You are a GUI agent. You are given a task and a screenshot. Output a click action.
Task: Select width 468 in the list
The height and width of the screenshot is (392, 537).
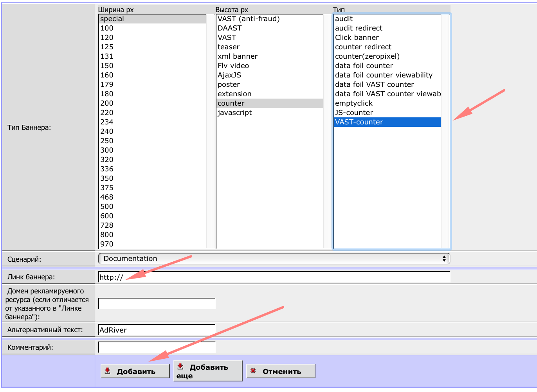pyautogui.click(x=152, y=197)
